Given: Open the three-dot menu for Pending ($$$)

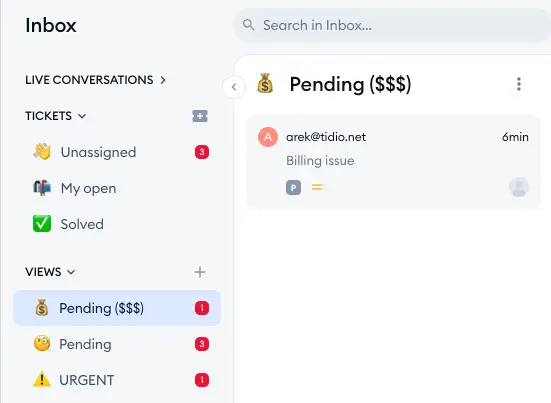Looking at the screenshot, I should pos(519,84).
